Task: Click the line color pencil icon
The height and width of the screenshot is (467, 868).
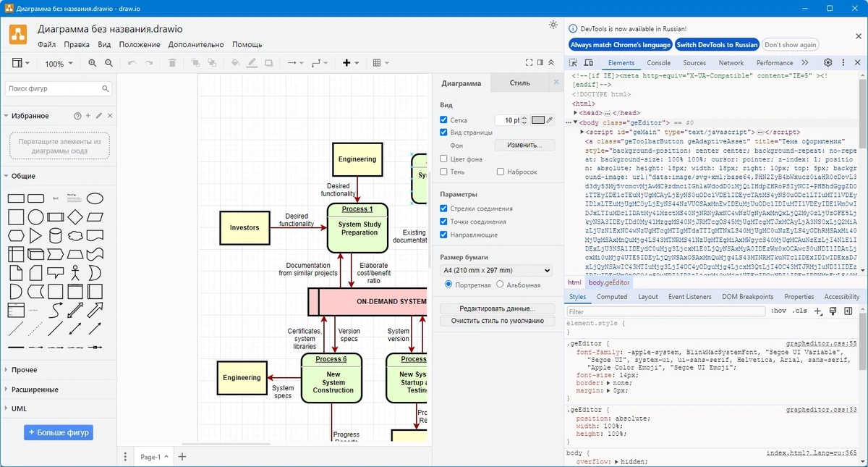Action: coord(252,63)
